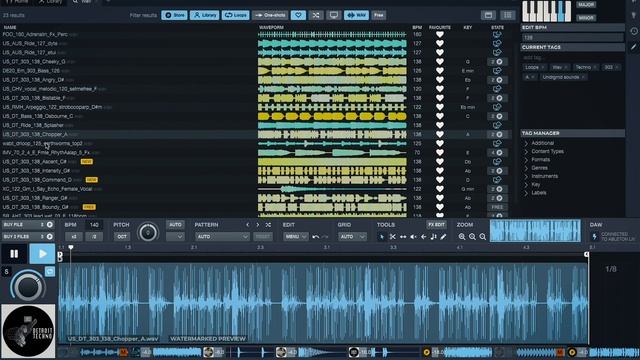Viewport: 640px width, 360px height.
Task: Switch to the window layout view icon
Action: click(x=488, y=15)
